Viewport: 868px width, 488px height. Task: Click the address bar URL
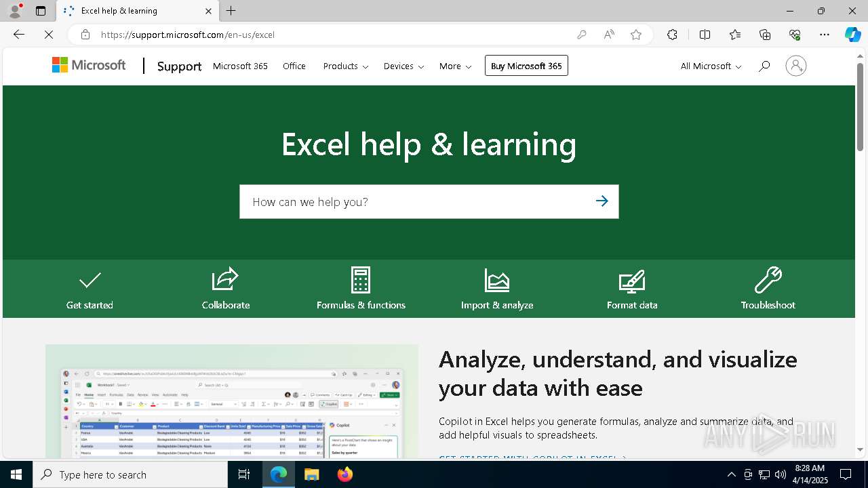[188, 35]
